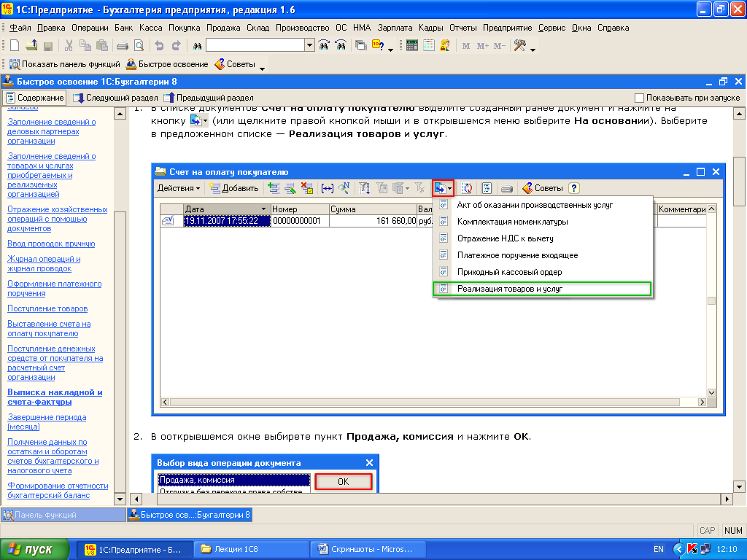The image size is (747, 560).
Task: Open the Справка menu
Action: point(613,28)
